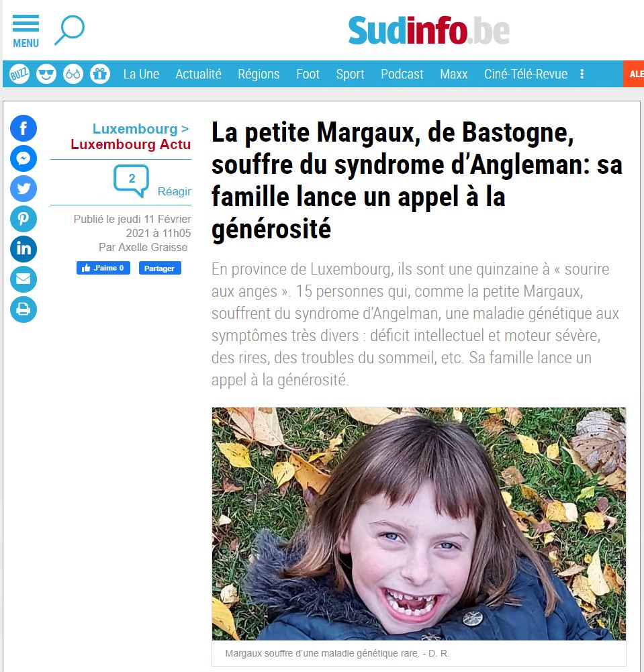Select the Foot navigation item
This screenshot has height=672, width=644.
[x=308, y=74]
